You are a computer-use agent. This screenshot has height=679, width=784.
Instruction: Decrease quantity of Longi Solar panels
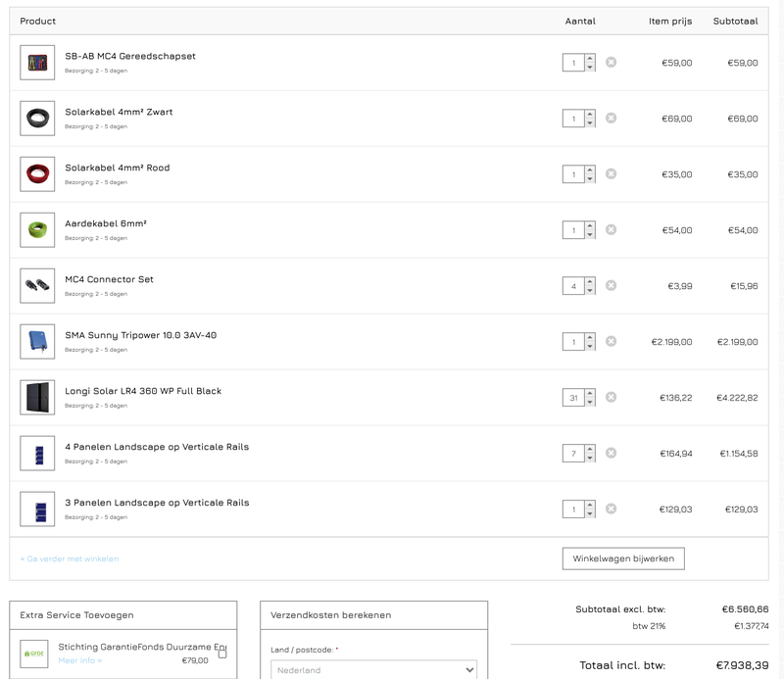coord(590,402)
